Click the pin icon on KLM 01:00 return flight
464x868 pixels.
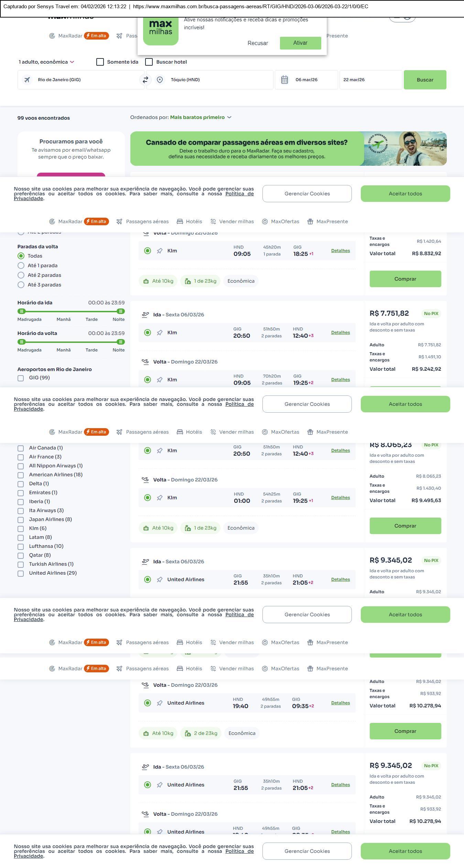click(160, 498)
